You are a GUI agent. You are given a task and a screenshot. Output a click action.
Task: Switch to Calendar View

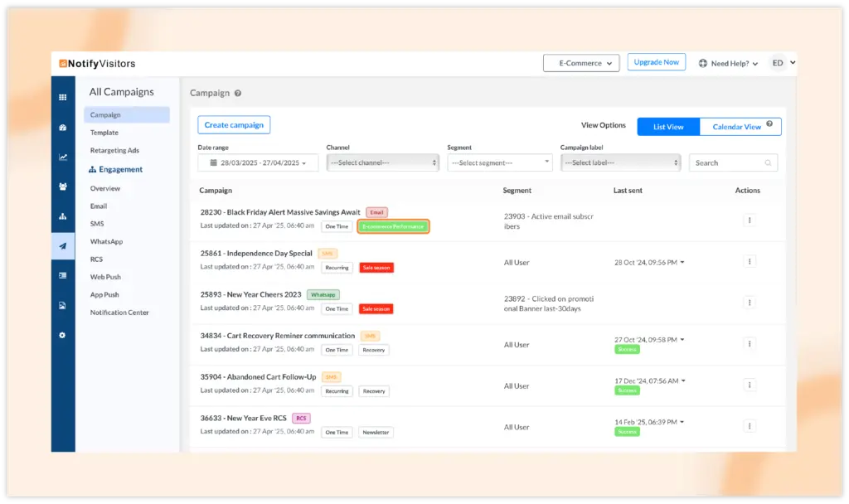[736, 127]
